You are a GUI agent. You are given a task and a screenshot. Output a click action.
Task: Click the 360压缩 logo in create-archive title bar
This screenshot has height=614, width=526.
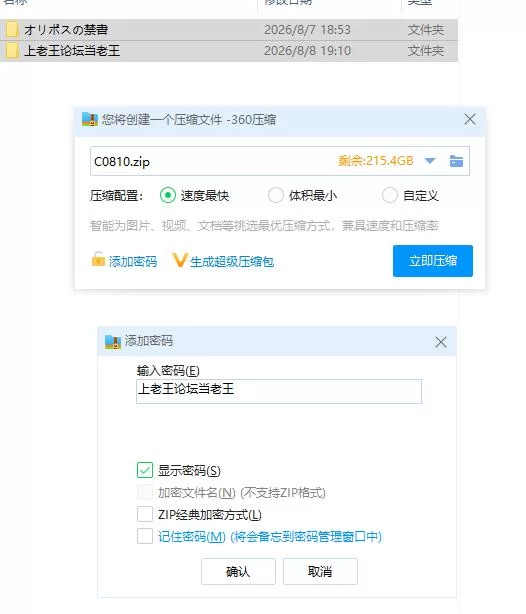pyautogui.click(x=90, y=119)
